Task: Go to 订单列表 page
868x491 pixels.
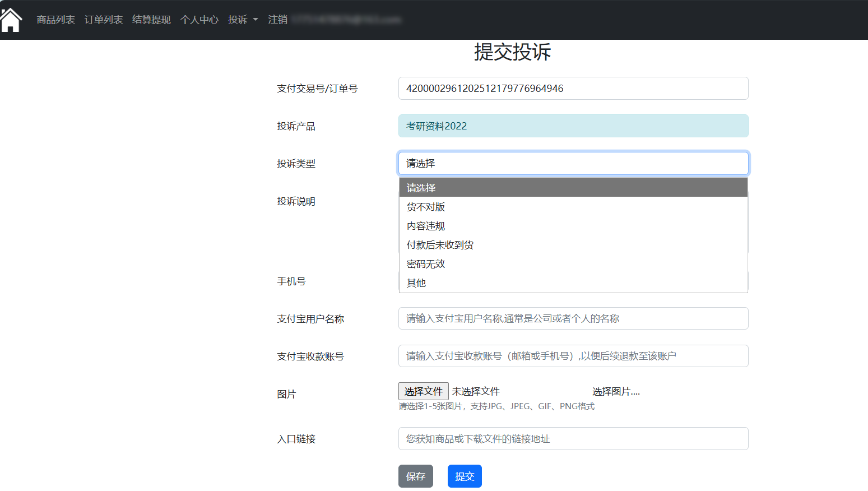Action: (104, 20)
